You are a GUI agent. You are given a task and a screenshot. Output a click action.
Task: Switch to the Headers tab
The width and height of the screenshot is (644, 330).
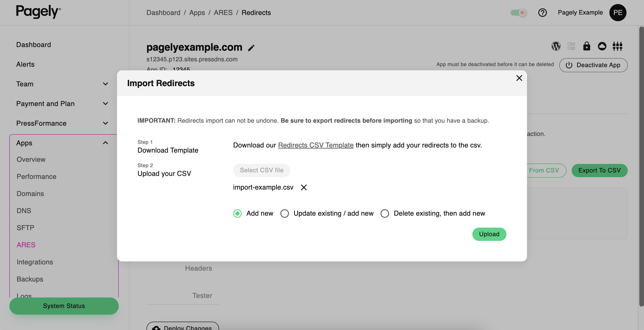(x=199, y=268)
